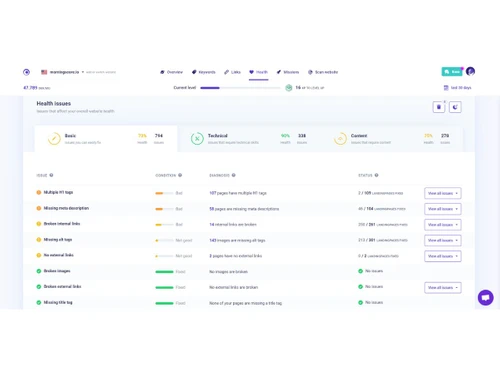Click the No issues status for Missing title tag
The image size is (500, 375).
click(x=370, y=302)
